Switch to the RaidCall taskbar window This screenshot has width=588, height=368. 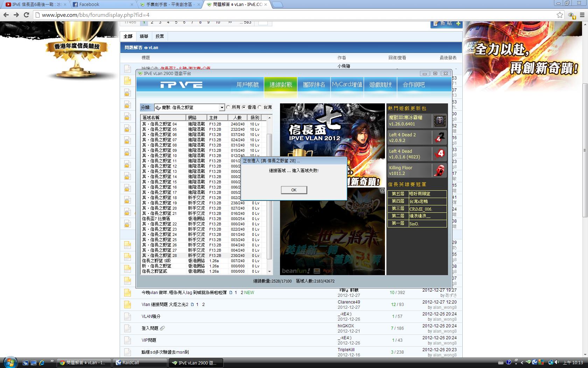click(x=140, y=363)
